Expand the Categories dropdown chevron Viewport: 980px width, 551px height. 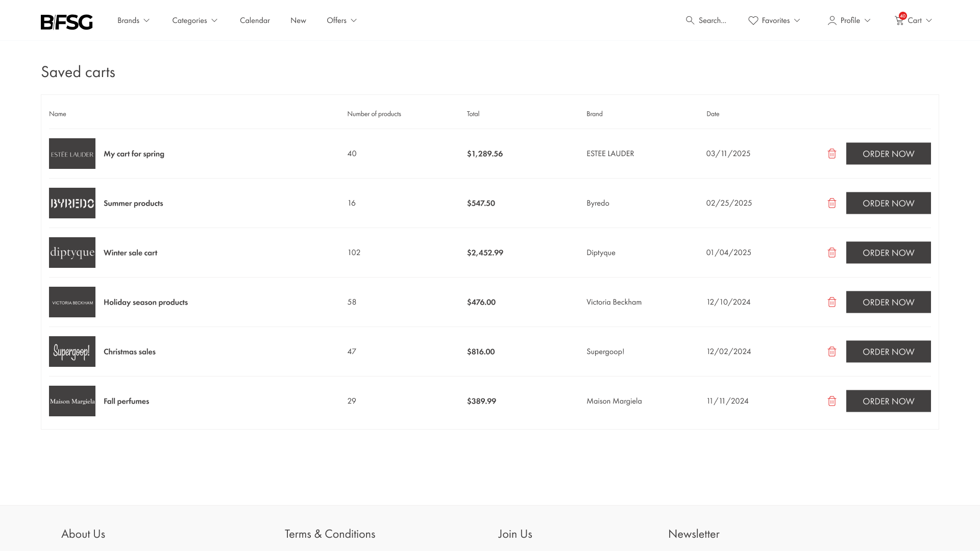(x=214, y=20)
